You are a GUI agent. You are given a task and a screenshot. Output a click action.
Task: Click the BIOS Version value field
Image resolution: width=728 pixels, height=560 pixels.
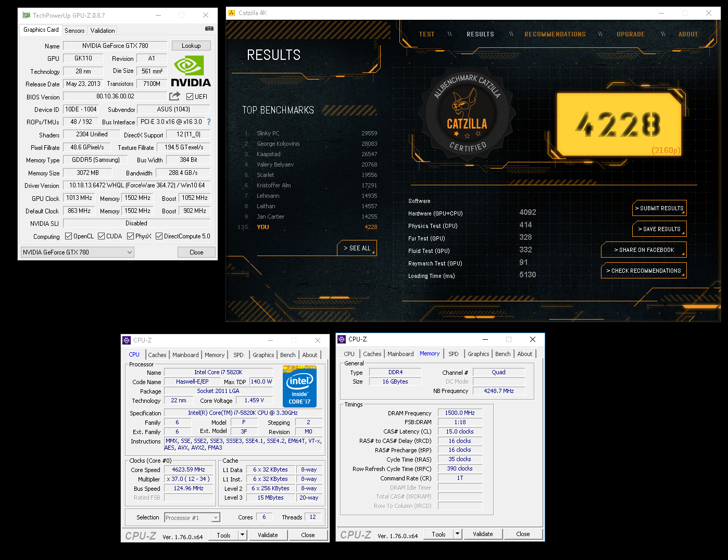tap(115, 96)
